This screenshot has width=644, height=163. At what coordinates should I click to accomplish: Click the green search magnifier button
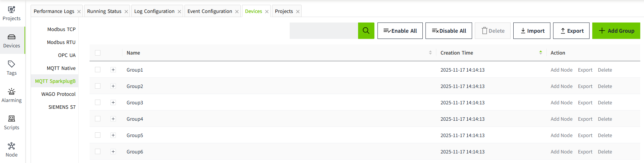coord(366,31)
